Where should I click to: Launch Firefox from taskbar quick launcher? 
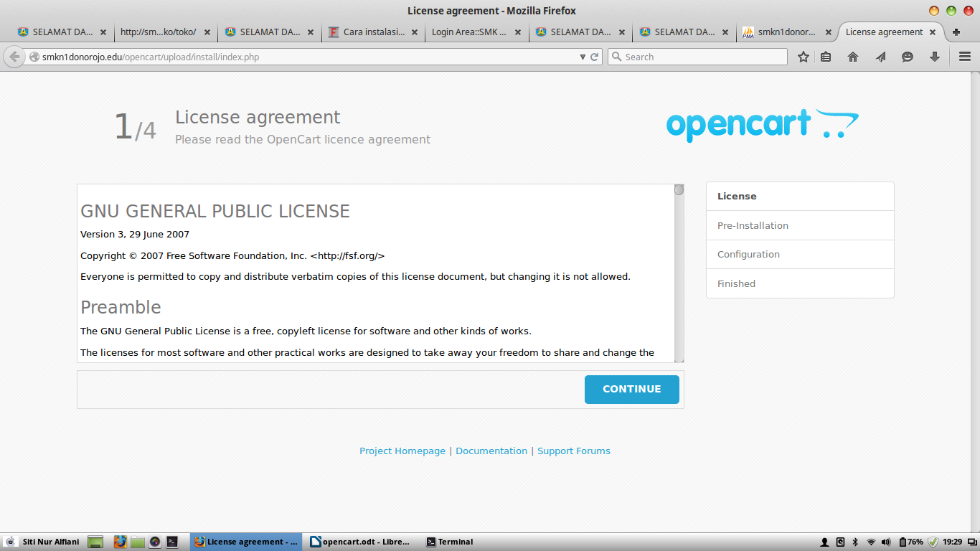coord(120,542)
